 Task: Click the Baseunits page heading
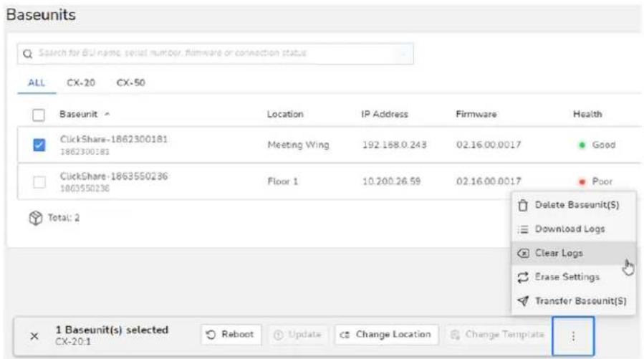tap(41, 15)
